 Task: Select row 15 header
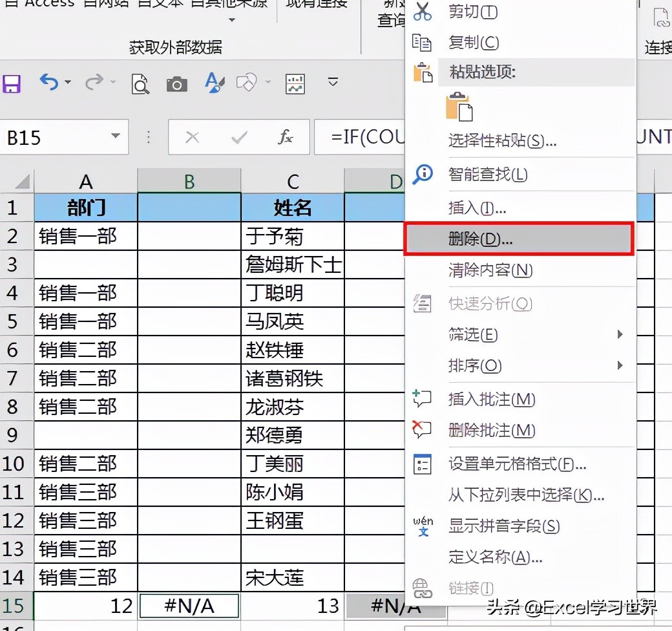(x=16, y=605)
